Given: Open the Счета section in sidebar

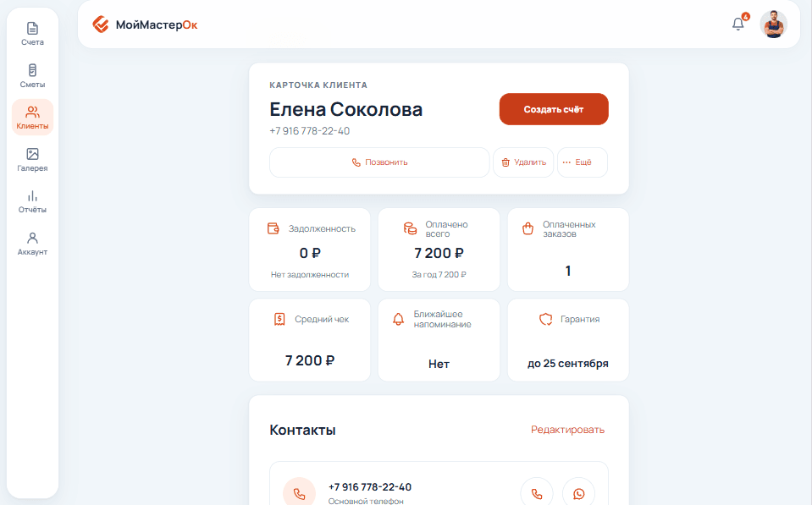Looking at the screenshot, I should 32,34.
